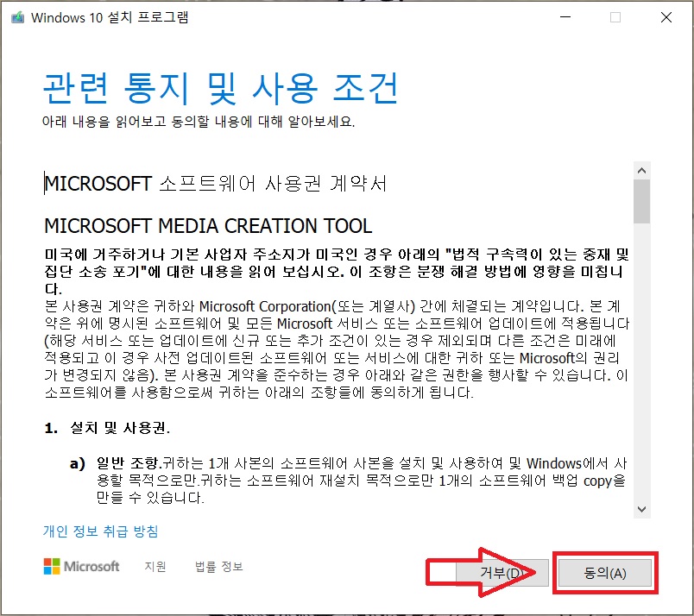Click the 동의(A) accept button

604,573
